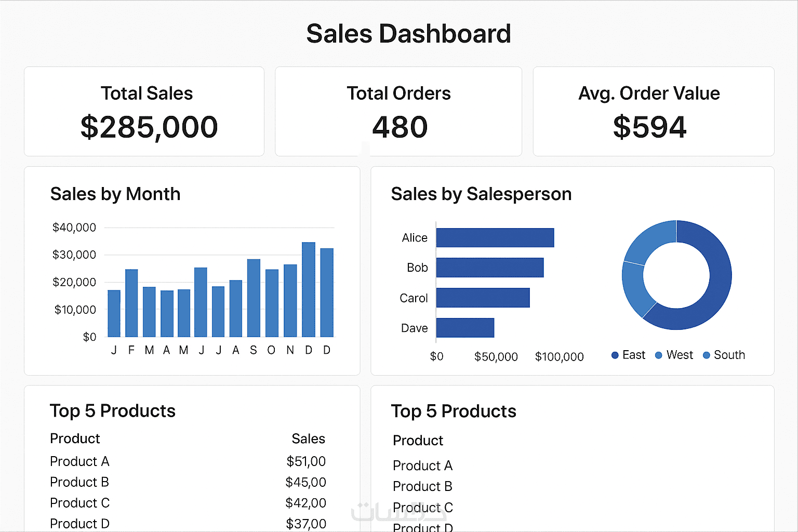Click the East legend dot

point(615,355)
